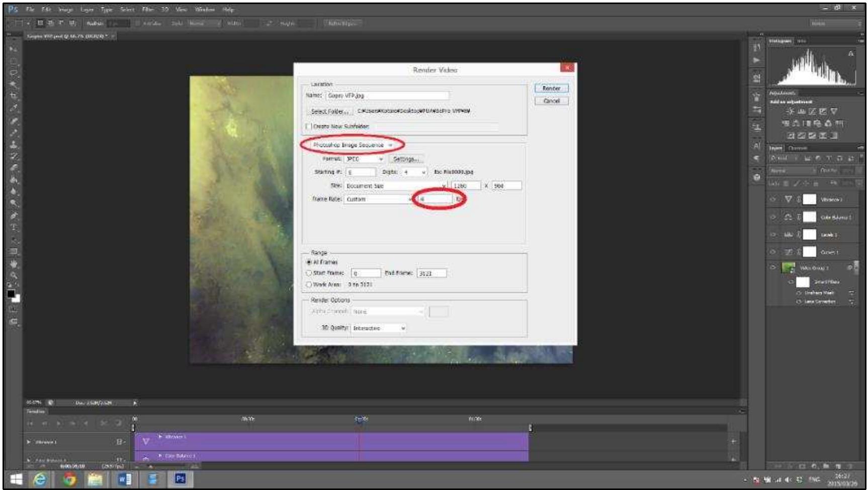Open Photoshop from the Windows taskbar
This screenshot has width=868, height=490.
(x=180, y=479)
